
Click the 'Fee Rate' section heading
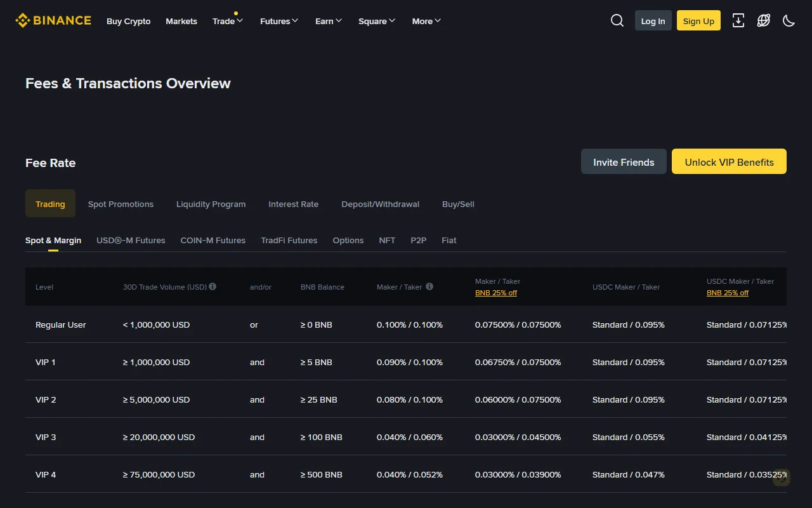[51, 163]
